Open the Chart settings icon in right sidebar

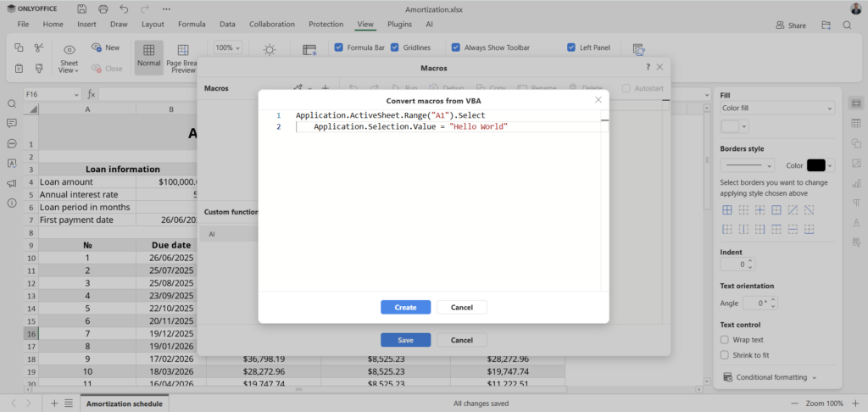coord(856,183)
